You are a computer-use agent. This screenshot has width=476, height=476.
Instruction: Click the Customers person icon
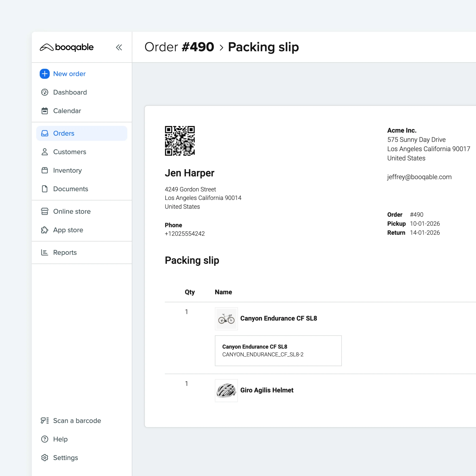coord(45,152)
